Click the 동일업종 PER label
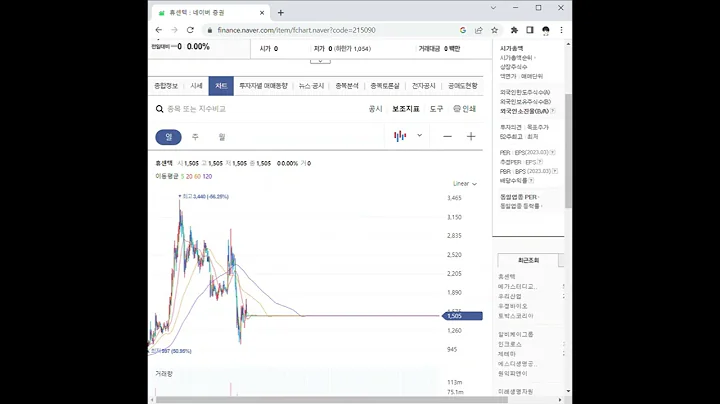The height and width of the screenshot is (404, 720). [519, 197]
